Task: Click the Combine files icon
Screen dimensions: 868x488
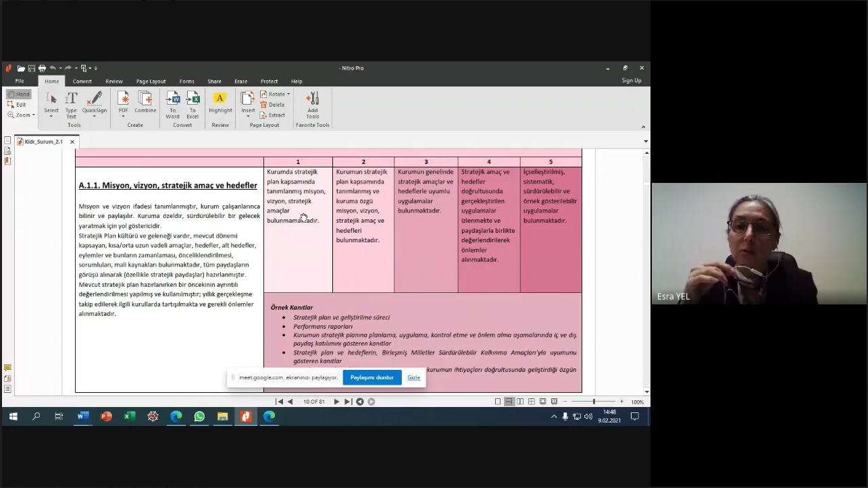Action: pos(145,103)
